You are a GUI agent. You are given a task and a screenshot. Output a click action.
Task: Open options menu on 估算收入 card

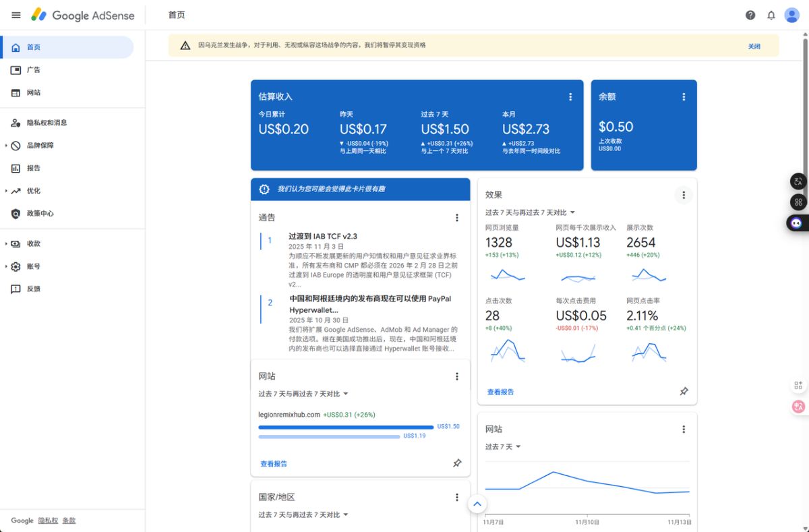(570, 96)
